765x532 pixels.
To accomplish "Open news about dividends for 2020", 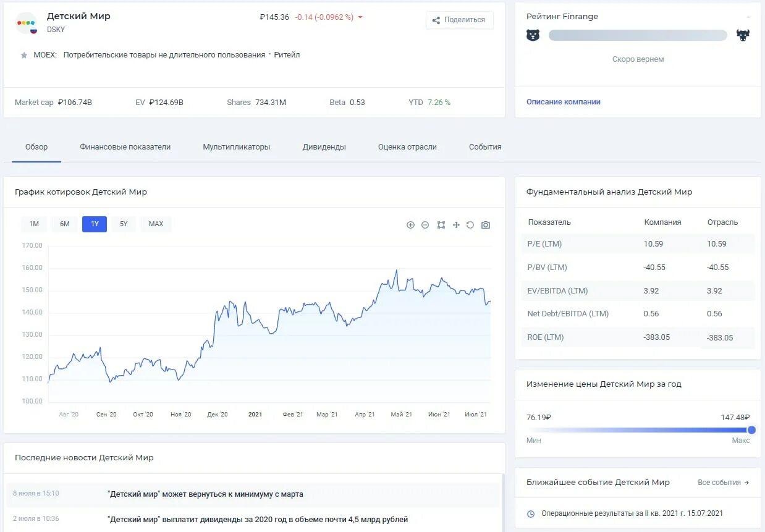I will point(258,520).
